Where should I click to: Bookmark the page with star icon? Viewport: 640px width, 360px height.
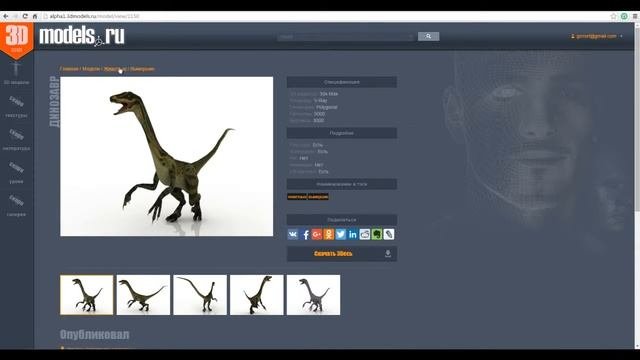(613, 16)
